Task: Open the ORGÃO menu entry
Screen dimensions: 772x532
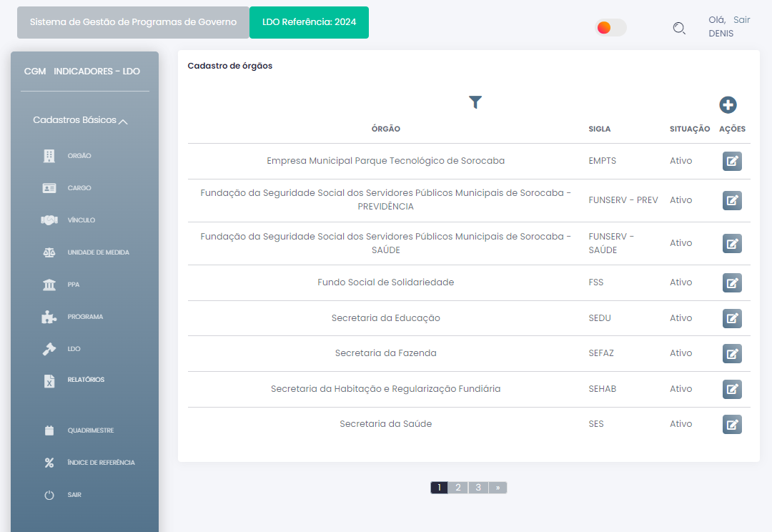Action: pos(79,156)
